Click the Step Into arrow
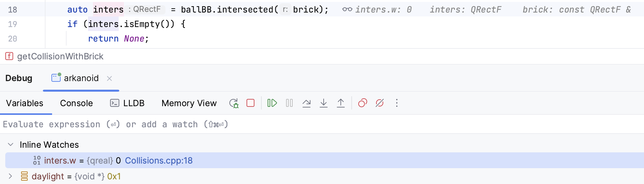The height and width of the screenshot is (184, 644). 324,103
